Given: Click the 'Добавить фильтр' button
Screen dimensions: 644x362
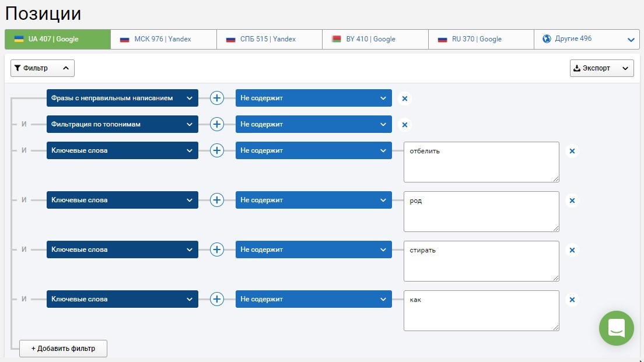Looking at the screenshot, I should [x=63, y=349].
